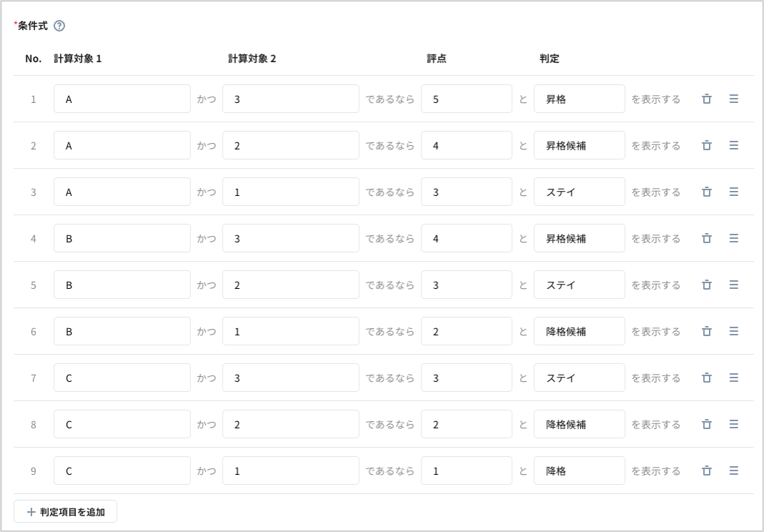Image resolution: width=764 pixels, height=532 pixels.
Task: Focus row 1 計算対象 1 field containing A
Action: pos(122,99)
